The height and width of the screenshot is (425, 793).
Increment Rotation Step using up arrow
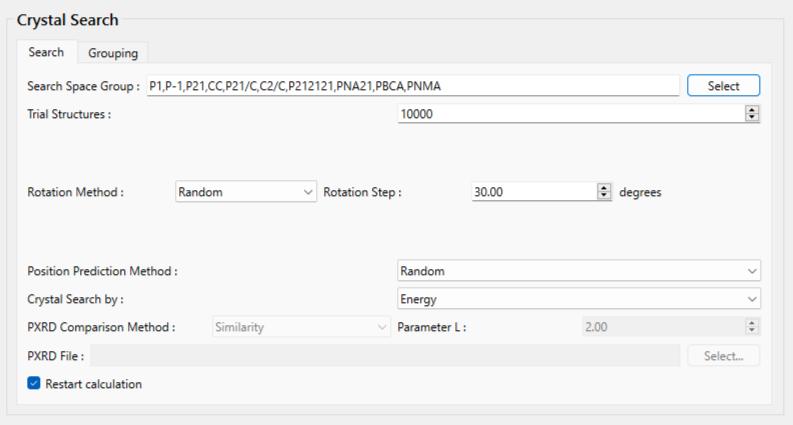tap(604, 187)
